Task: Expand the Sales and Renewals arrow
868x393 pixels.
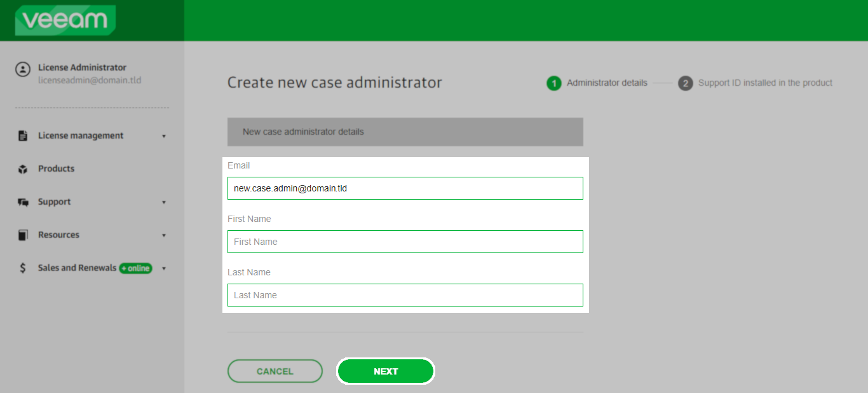Action: [x=164, y=268]
